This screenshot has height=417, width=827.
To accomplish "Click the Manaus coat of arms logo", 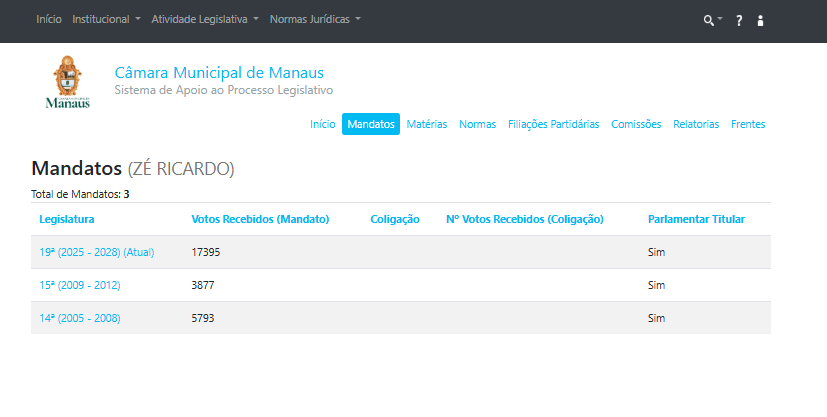I will 68,82.
